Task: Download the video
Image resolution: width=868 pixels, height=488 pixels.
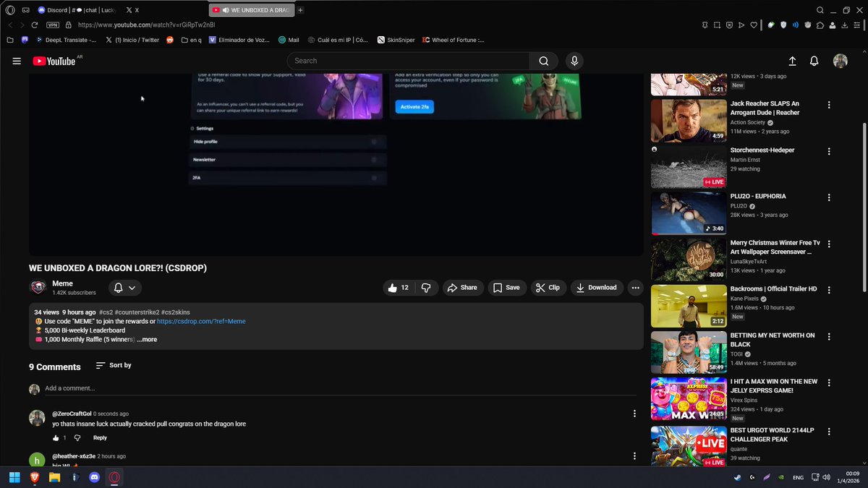Action: point(597,288)
